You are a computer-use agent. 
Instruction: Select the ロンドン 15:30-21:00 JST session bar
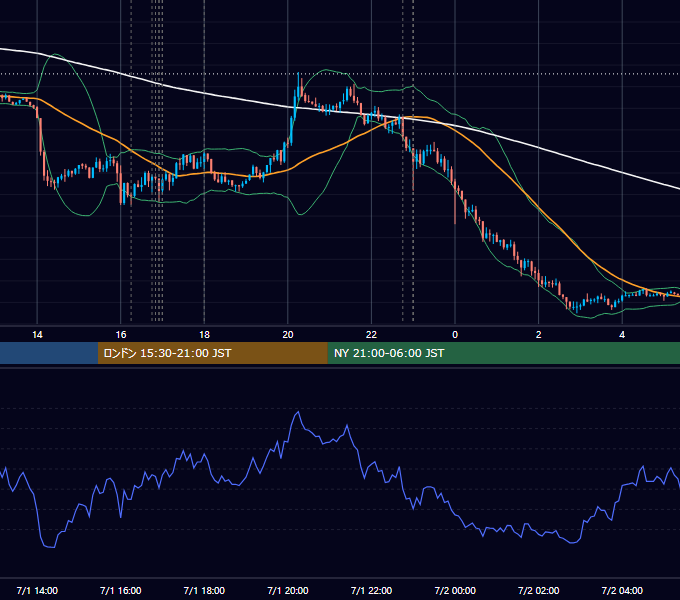point(212,353)
